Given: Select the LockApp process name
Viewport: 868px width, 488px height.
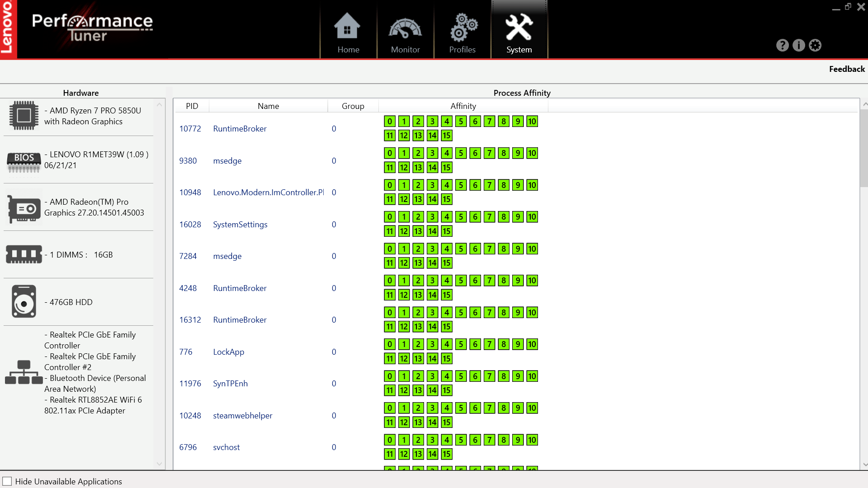Looking at the screenshot, I should pos(228,352).
